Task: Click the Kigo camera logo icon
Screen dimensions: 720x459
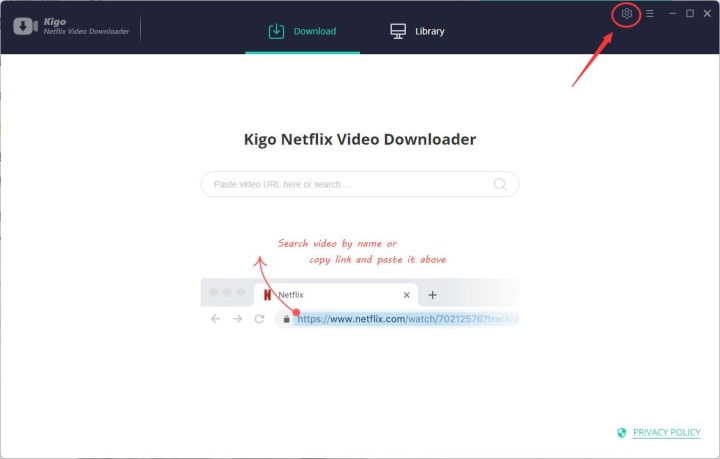Action: (x=25, y=26)
